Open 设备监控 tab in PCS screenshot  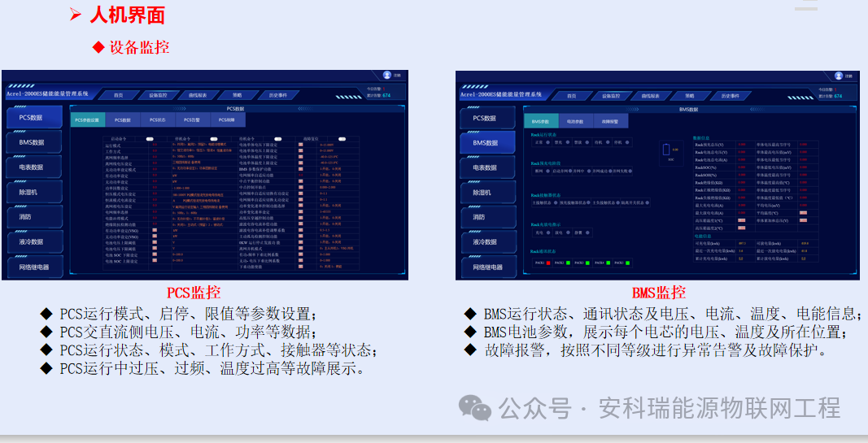click(158, 95)
